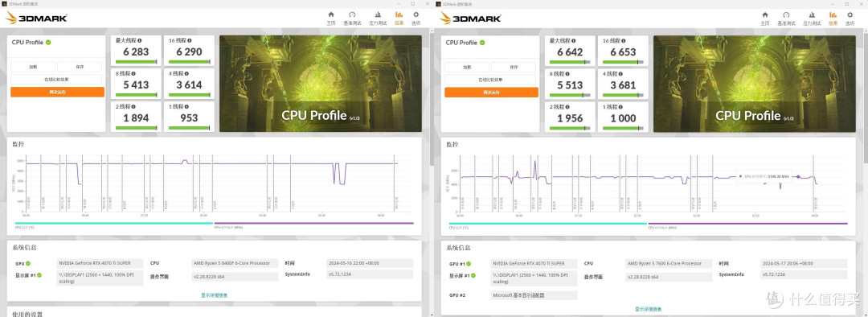Click info icon beside 2 线程 in right window

[x=567, y=106]
